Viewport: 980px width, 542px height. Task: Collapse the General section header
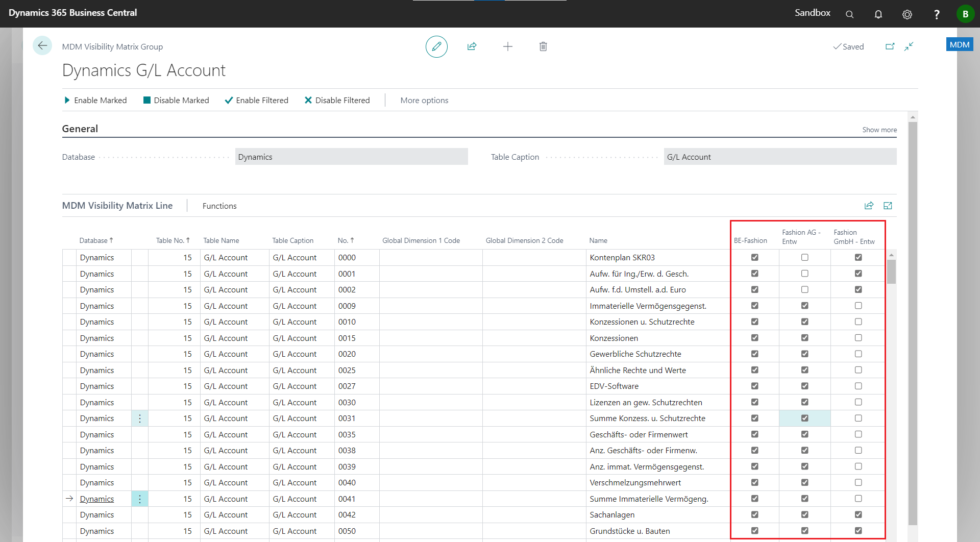(80, 129)
